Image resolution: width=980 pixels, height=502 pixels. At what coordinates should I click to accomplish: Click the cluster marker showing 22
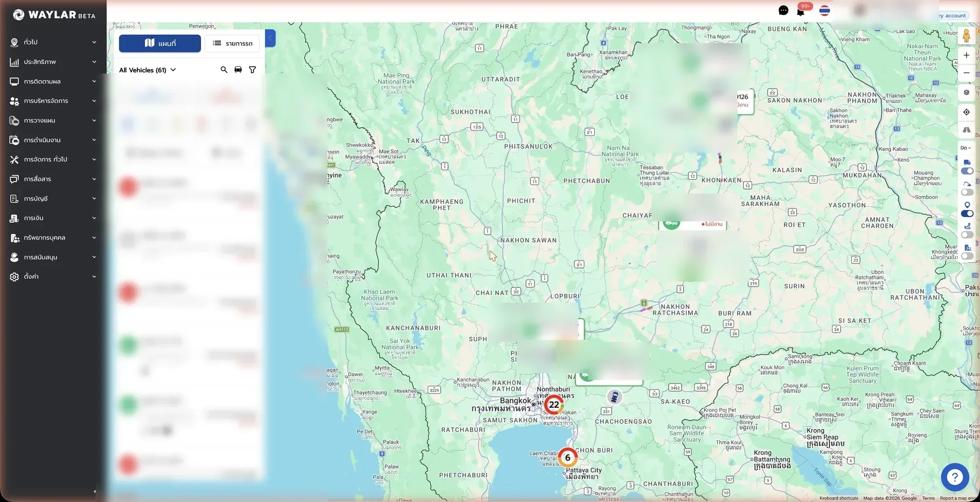[554, 405]
